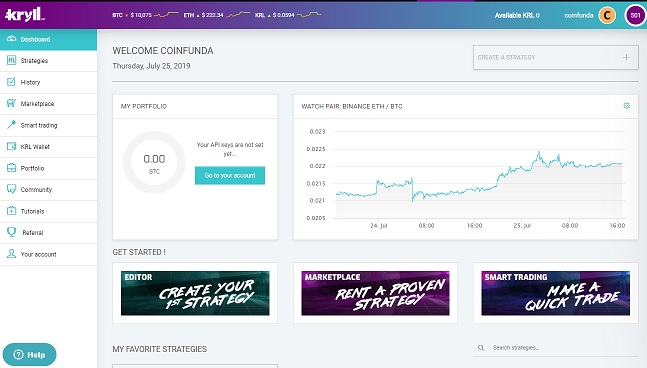Click the KRL Wallet icon
The width and height of the screenshot is (647, 368).
[x=12, y=146]
